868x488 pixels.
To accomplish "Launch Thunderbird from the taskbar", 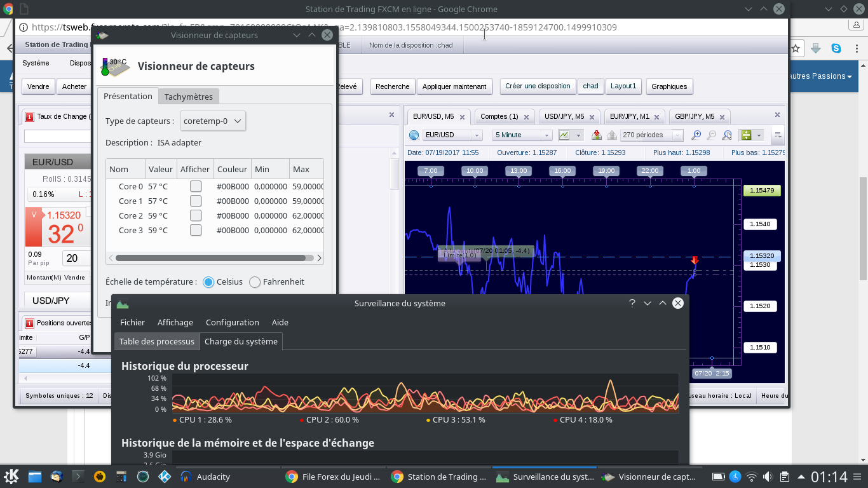I will (x=57, y=477).
